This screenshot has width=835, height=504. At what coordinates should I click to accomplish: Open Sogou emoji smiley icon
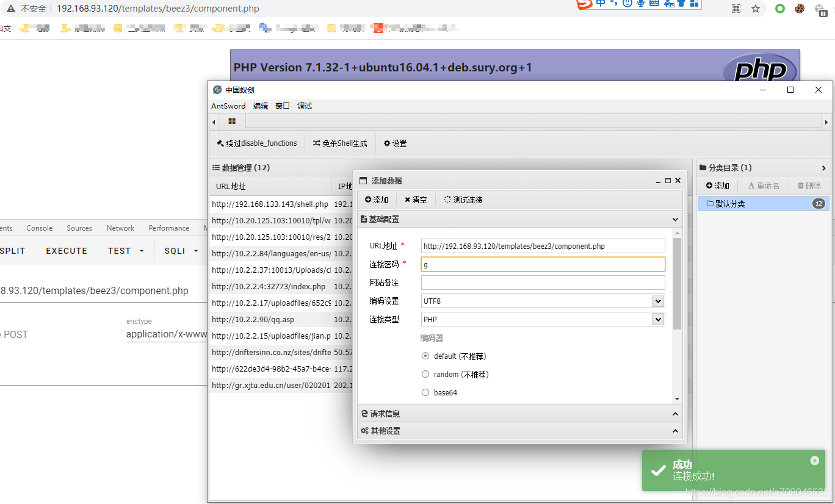click(x=627, y=3)
